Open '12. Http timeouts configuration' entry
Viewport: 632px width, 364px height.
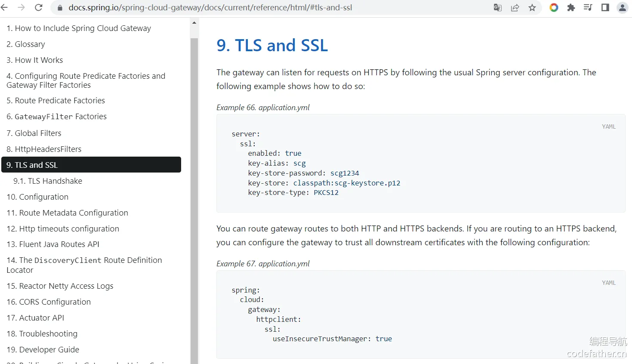(x=63, y=229)
